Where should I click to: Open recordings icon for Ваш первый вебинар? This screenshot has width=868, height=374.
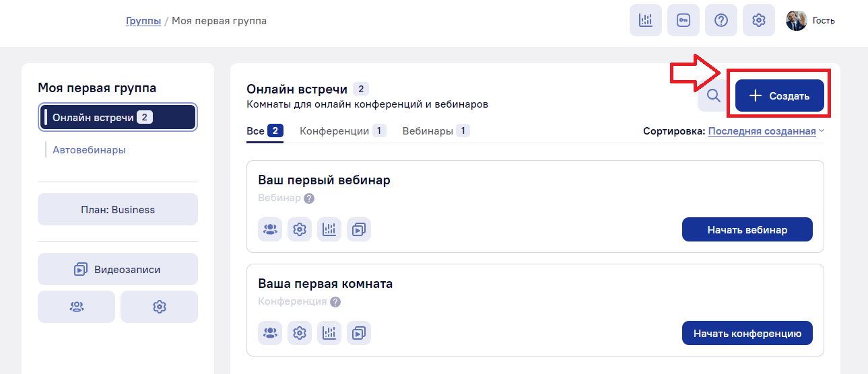(x=359, y=229)
